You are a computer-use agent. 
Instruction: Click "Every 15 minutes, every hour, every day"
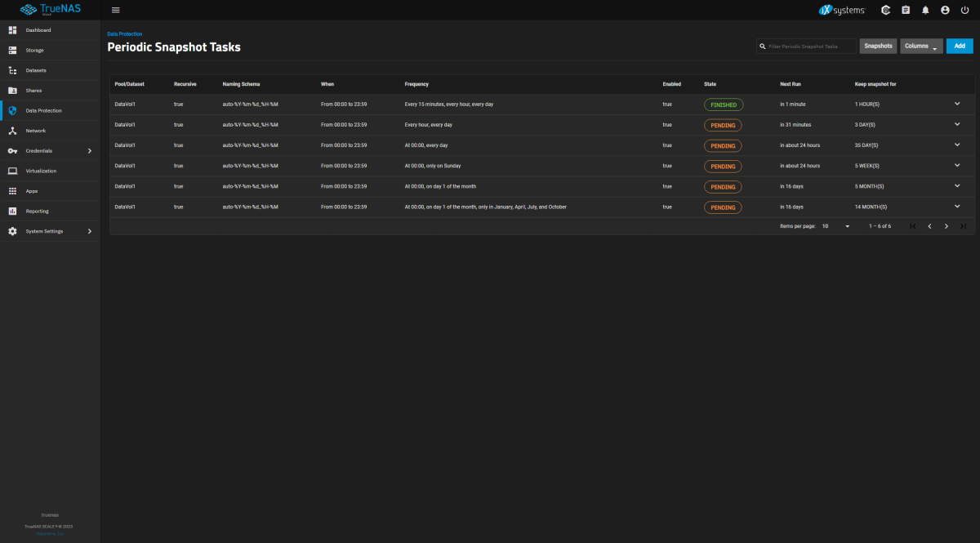click(x=449, y=105)
